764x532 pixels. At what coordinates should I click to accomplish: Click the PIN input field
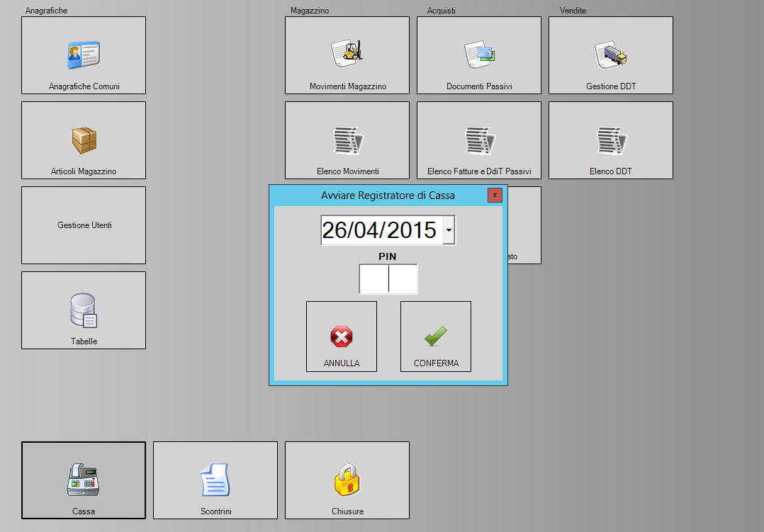(x=388, y=279)
